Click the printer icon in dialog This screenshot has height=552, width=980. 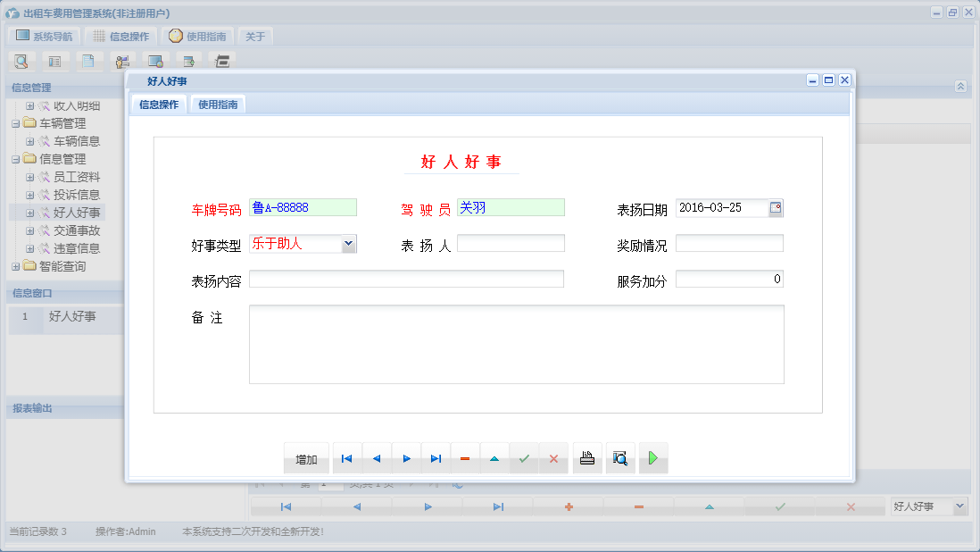coord(587,459)
